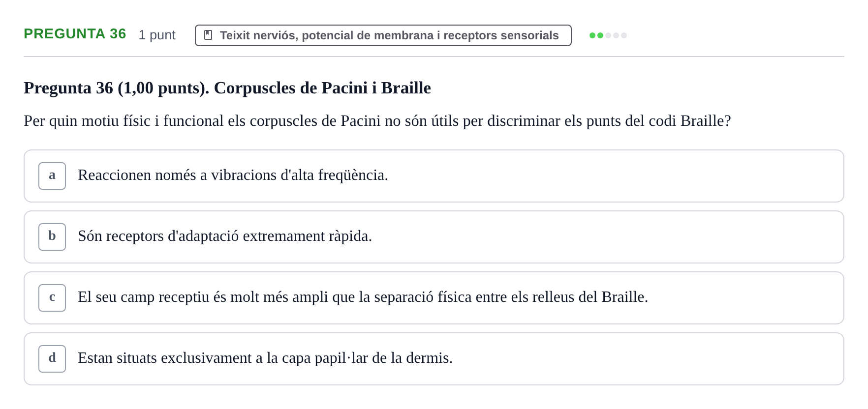Click the first green difficulty dot
Image resolution: width=868 pixels, height=409 pixels.
(592, 35)
